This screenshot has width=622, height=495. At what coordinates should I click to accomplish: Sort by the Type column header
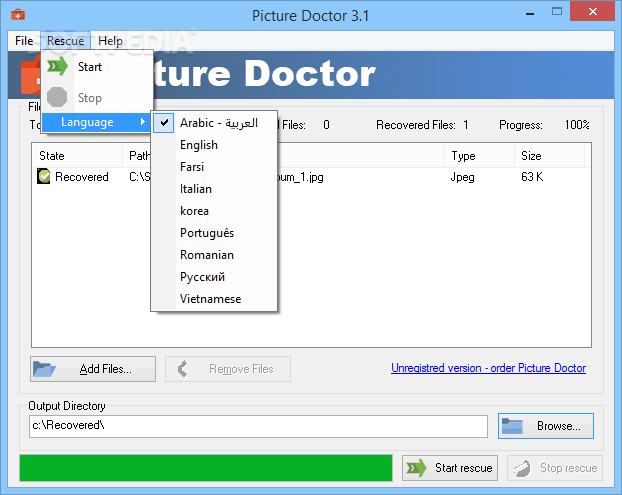(x=479, y=156)
